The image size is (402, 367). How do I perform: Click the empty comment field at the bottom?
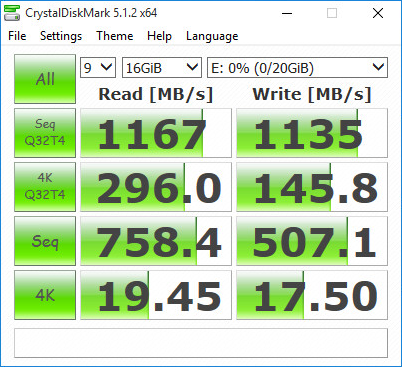click(201, 343)
